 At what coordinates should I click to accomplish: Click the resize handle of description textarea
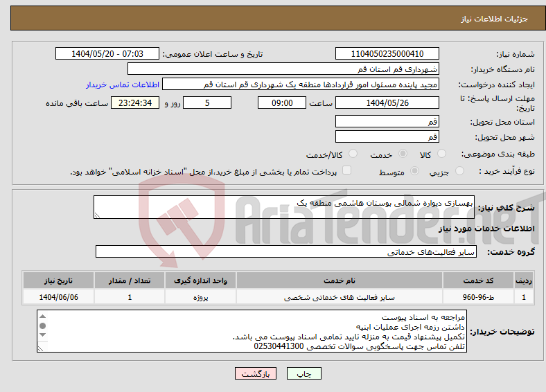click(97, 215)
